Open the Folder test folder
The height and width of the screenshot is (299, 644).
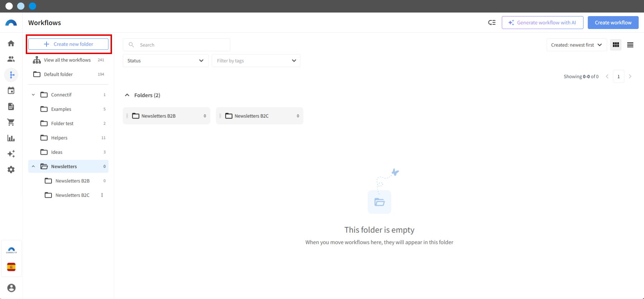click(x=68, y=124)
